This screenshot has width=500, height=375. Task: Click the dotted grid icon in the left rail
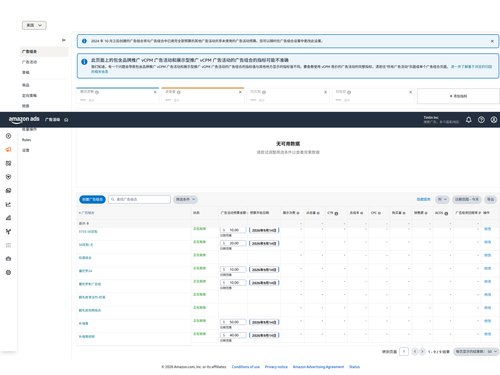8,245
